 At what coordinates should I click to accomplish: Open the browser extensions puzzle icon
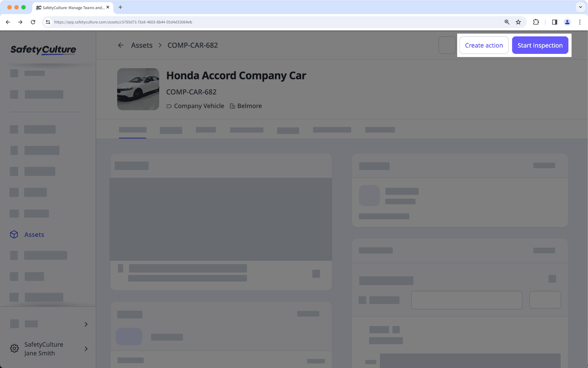point(536,22)
